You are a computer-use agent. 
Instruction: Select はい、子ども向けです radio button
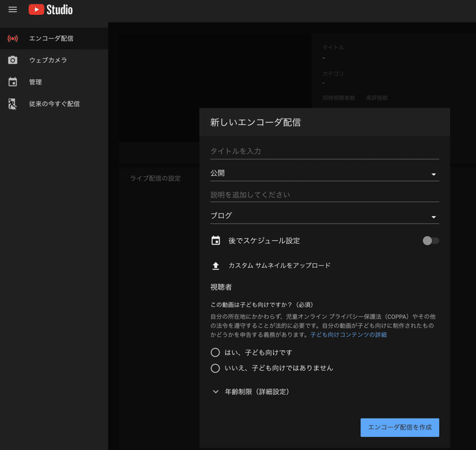215,352
